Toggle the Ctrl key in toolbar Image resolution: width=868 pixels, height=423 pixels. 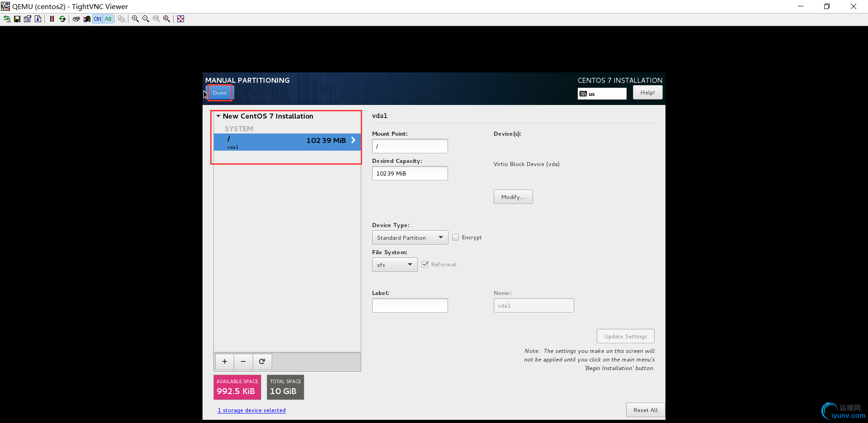coord(98,19)
